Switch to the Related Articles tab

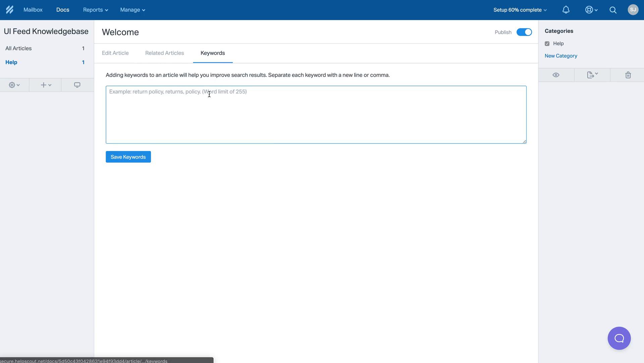[x=165, y=53]
